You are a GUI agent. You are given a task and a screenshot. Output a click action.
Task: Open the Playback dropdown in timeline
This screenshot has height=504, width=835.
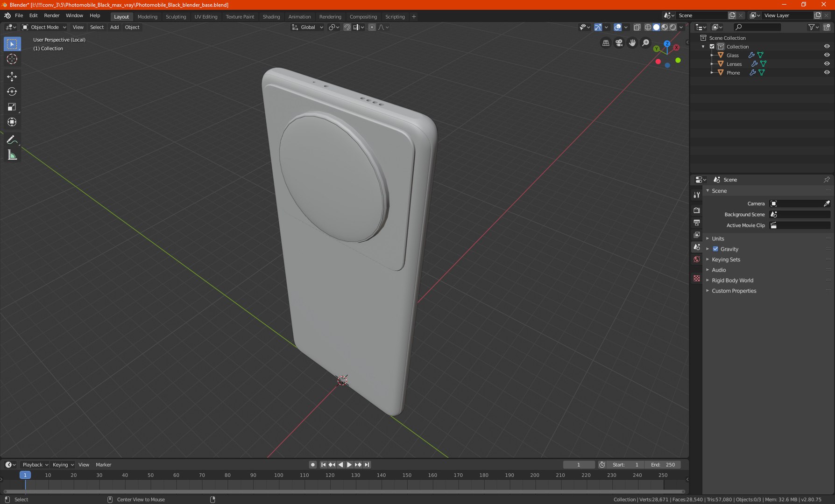pos(35,465)
